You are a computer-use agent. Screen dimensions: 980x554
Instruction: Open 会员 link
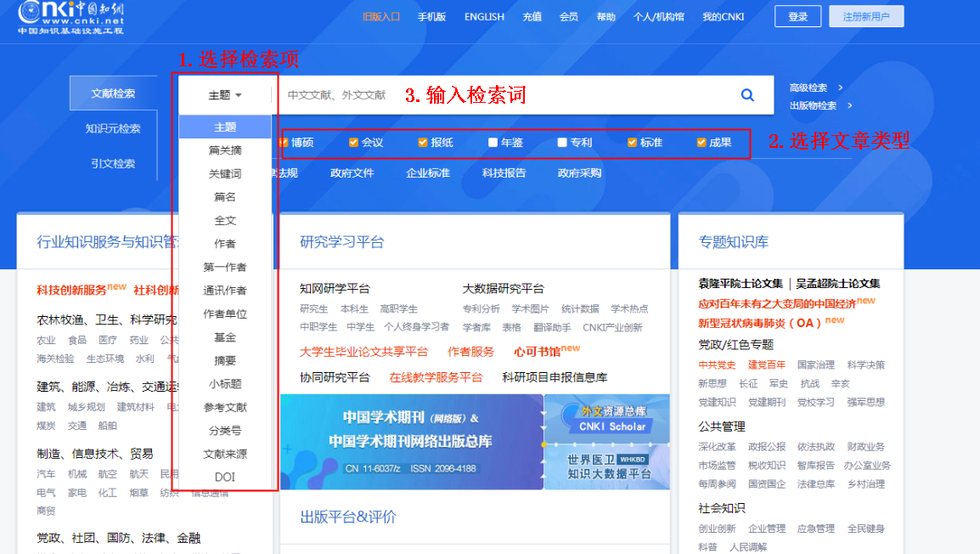[569, 17]
